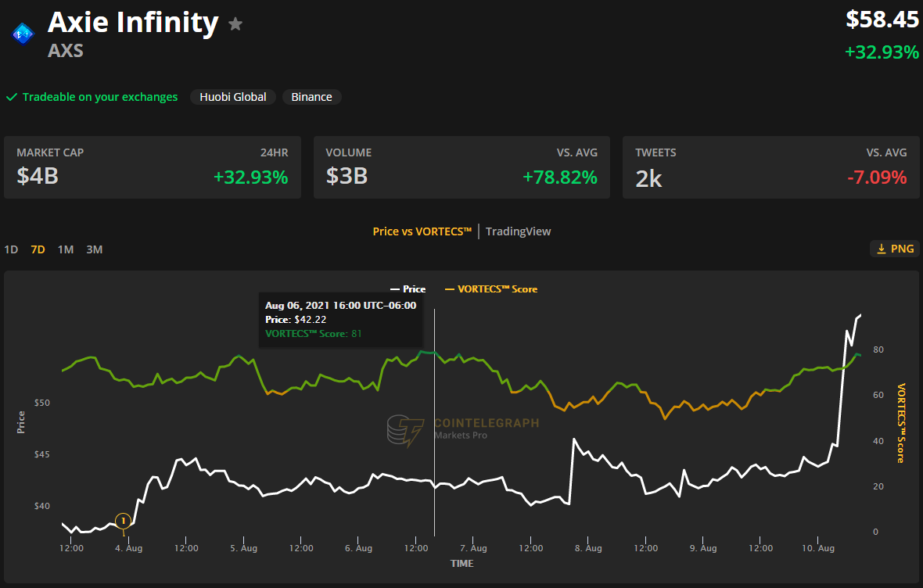Click the Axie Infinity coin logo icon
The image size is (923, 588).
22,33
